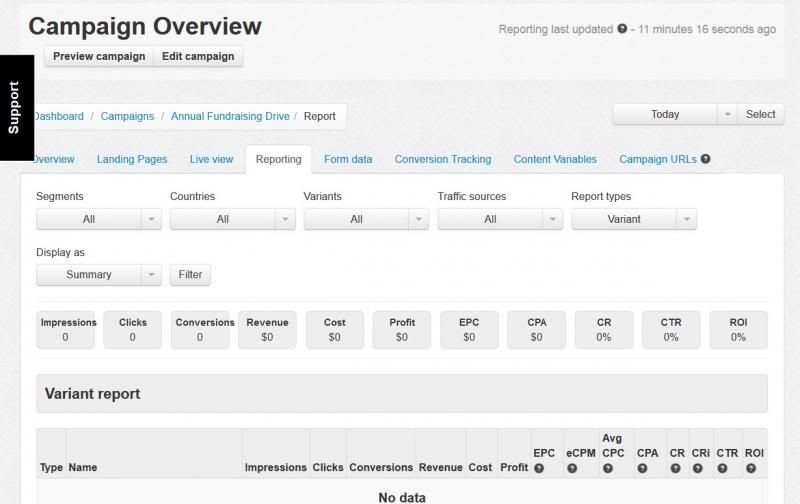Screen dimensions: 800x504
Task: Click the No data message
Action: (402, 497)
